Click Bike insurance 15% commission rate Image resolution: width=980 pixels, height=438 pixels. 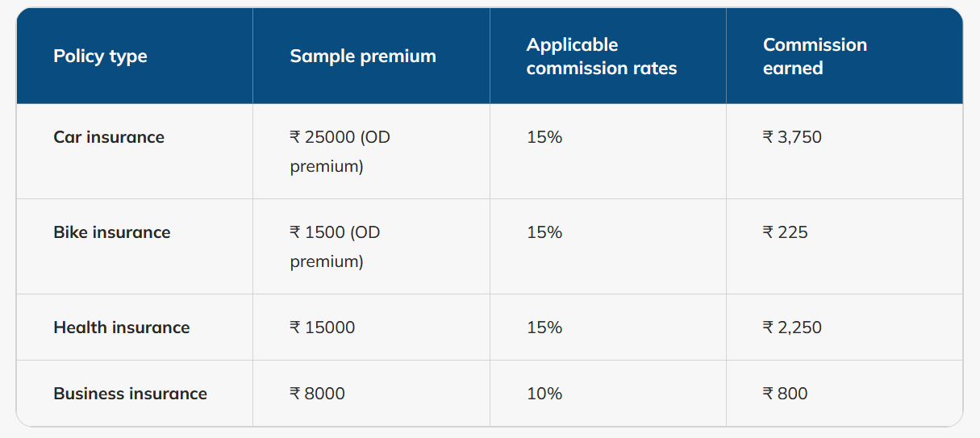(544, 232)
